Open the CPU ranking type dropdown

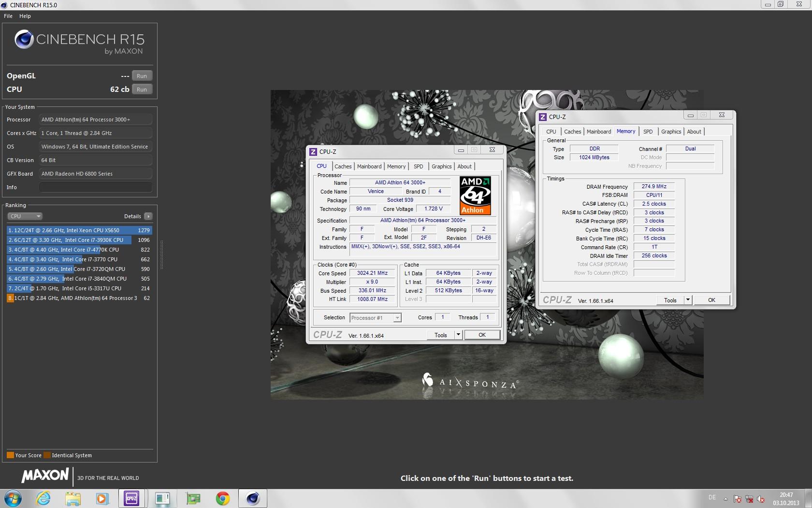coord(25,216)
